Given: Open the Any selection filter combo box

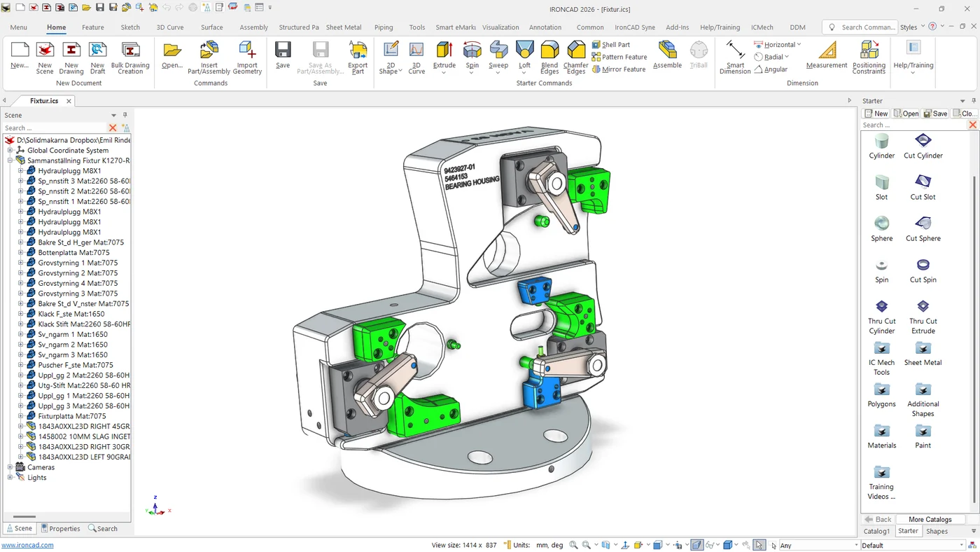Looking at the screenshot, I should pos(819,545).
